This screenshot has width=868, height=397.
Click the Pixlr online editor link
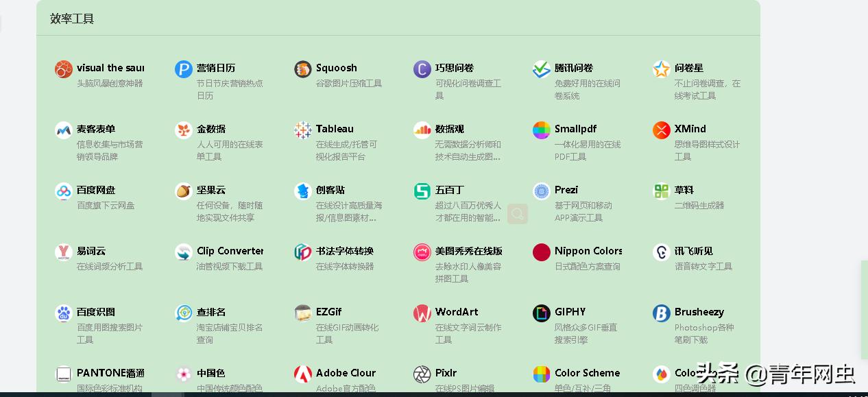(x=443, y=374)
